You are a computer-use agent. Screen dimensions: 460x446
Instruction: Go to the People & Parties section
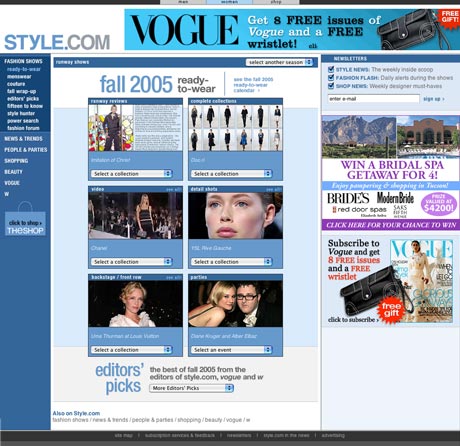[x=26, y=150]
